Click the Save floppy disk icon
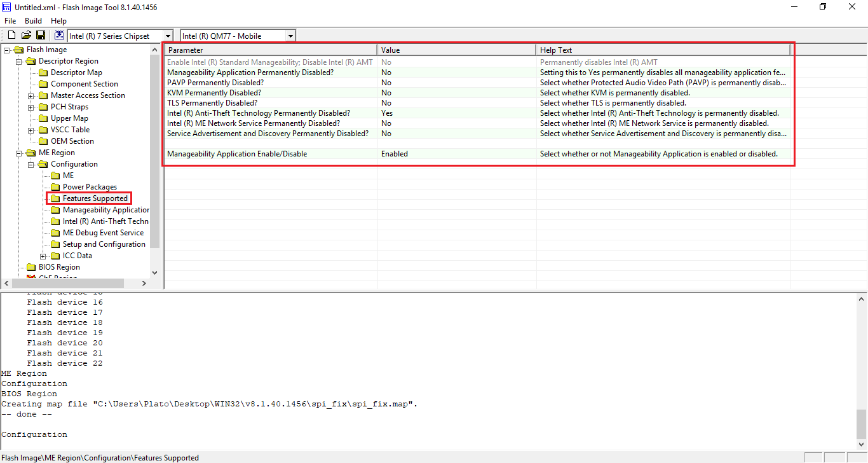Image resolution: width=868 pixels, height=463 pixels. pyautogui.click(x=40, y=36)
